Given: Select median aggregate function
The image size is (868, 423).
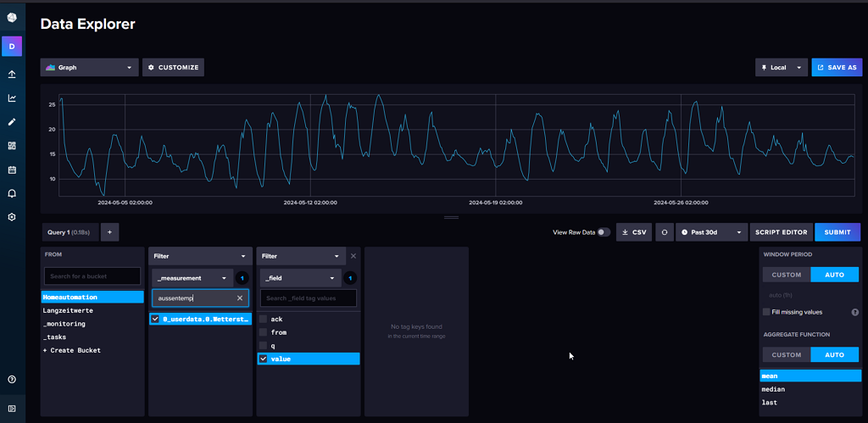Looking at the screenshot, I should (x=773, y=389).
